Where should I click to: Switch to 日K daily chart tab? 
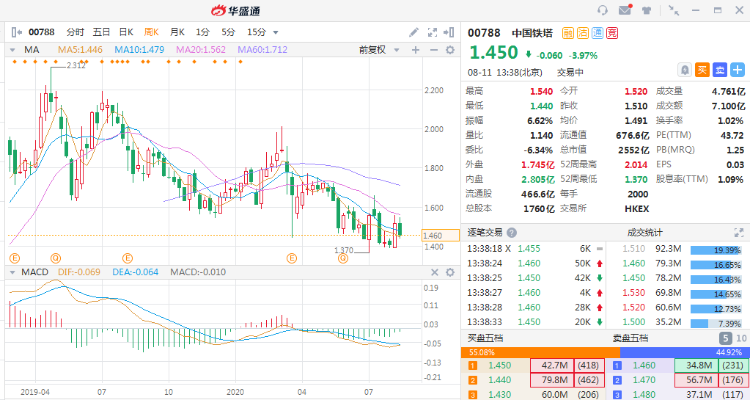[x=126, y=32]
